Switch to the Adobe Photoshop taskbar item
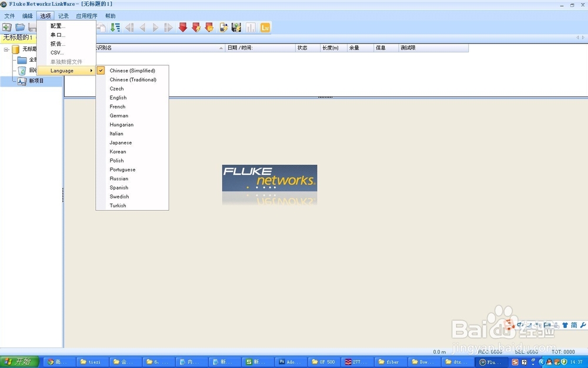This screenshot has height=368, width=588. tap(291, 362)
